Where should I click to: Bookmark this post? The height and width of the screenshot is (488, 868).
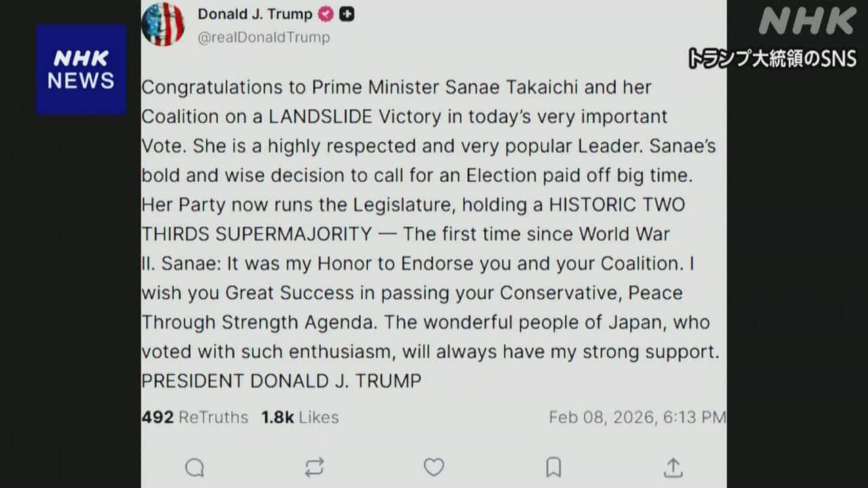[x=553, y=467]
